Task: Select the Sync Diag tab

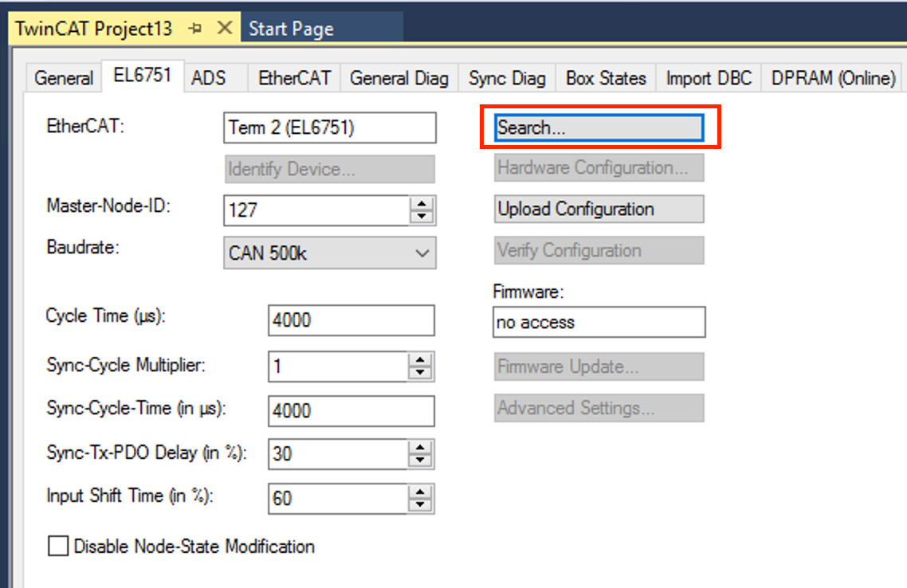Action: tap(507, 79)
